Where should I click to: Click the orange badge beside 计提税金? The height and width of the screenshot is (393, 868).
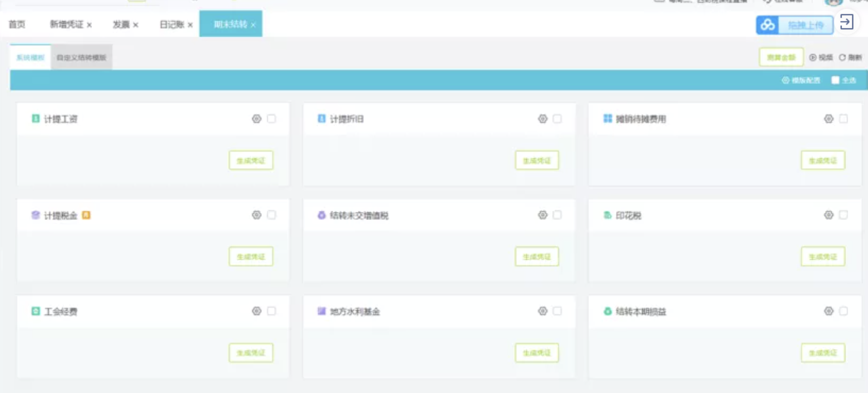86,215
